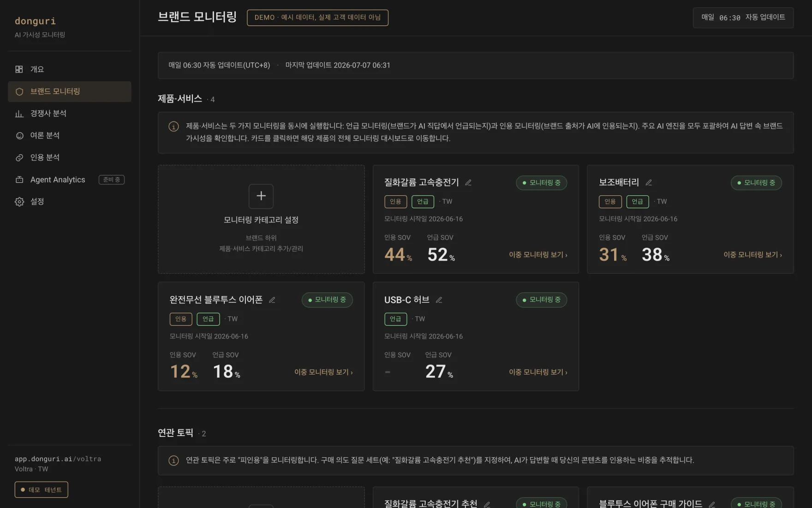Click the 마지막 업데이트 2026-07-07 06:31 text
The height and width of the screenshot is (508, 812).
coord(338,66)
